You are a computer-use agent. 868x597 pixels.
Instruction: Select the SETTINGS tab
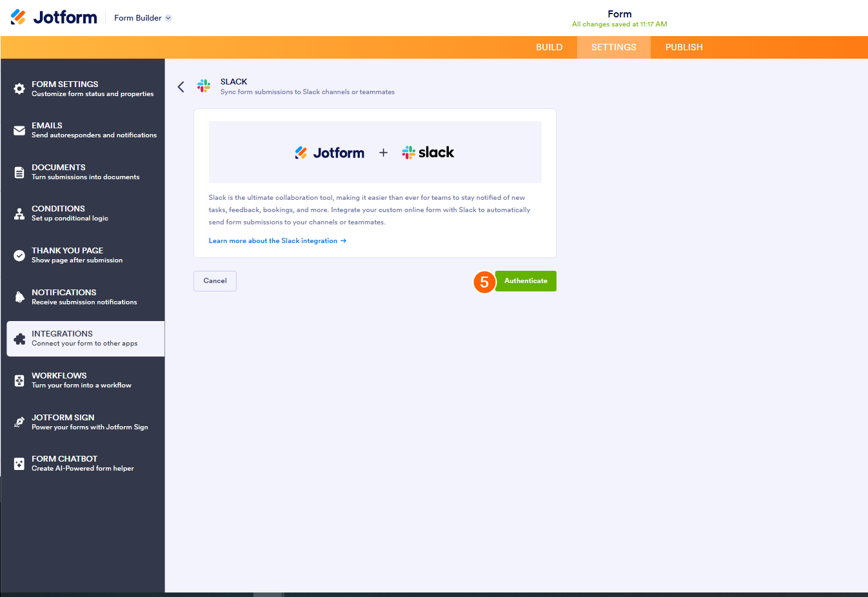point(613,47)
